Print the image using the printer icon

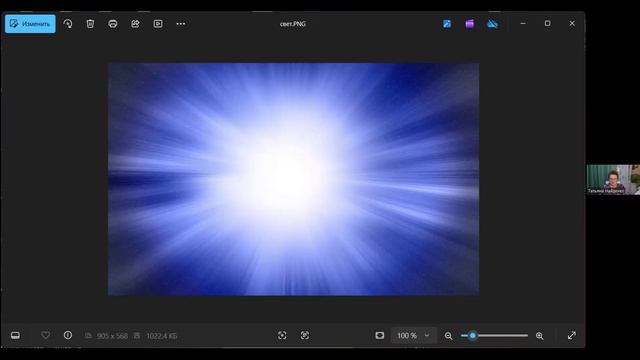(113, 24)
